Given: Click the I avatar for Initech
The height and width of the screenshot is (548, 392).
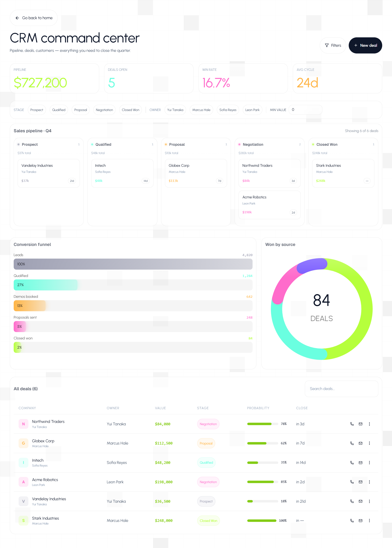Looking at the screenshot, I should (23, 462).
